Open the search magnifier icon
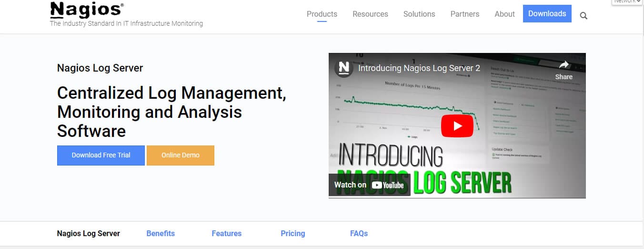644x249 pixels. coord(584,16)
